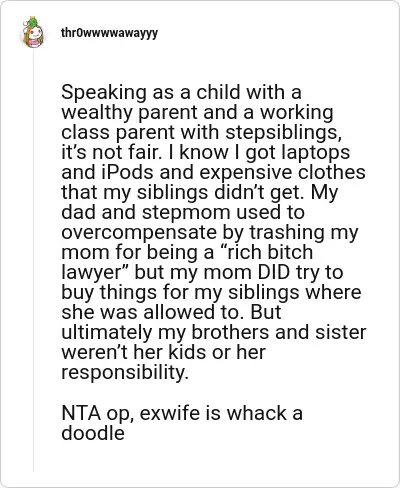The height and width of the screenshot is (488, 400).
Task: Click the word "wealthy" in the comment
Action: 97,113
